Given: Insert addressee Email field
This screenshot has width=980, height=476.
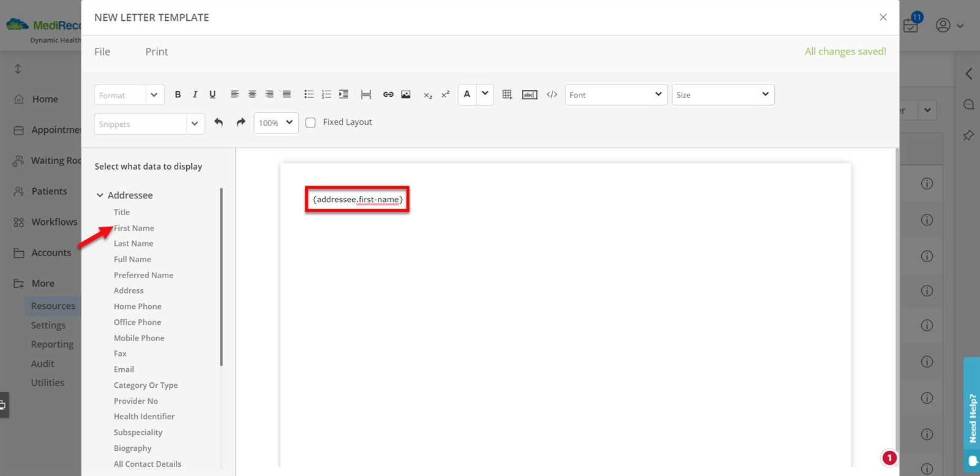Looking at the screenshot, I should pyautogui.click(x=124, y=369).
